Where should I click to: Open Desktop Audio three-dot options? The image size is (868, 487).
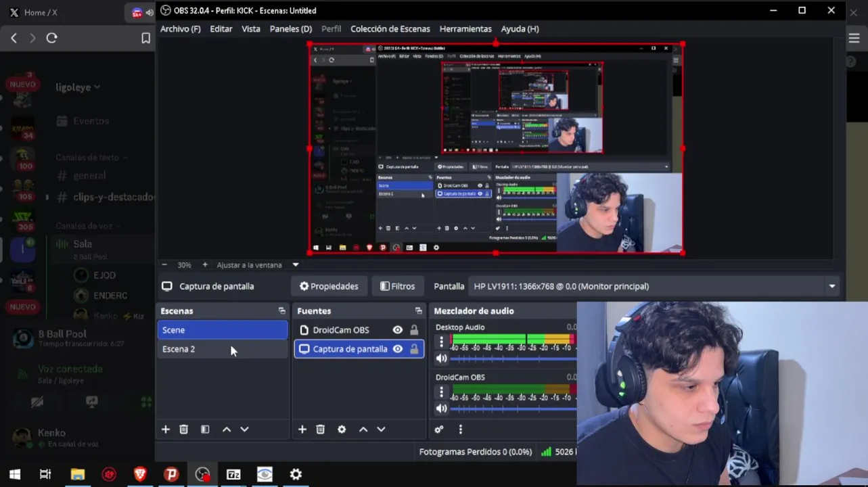pos(442,342)
